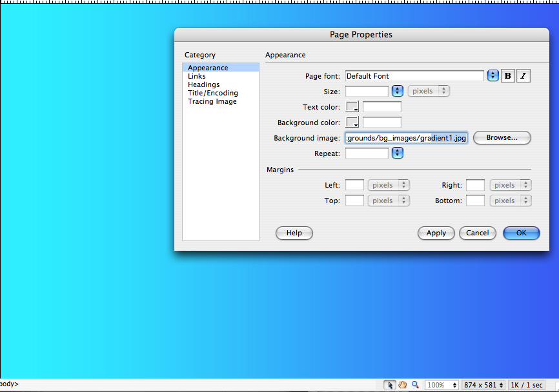Open Tracing Image category
Screen dimensions: 559x392
(x=212, y=101)
